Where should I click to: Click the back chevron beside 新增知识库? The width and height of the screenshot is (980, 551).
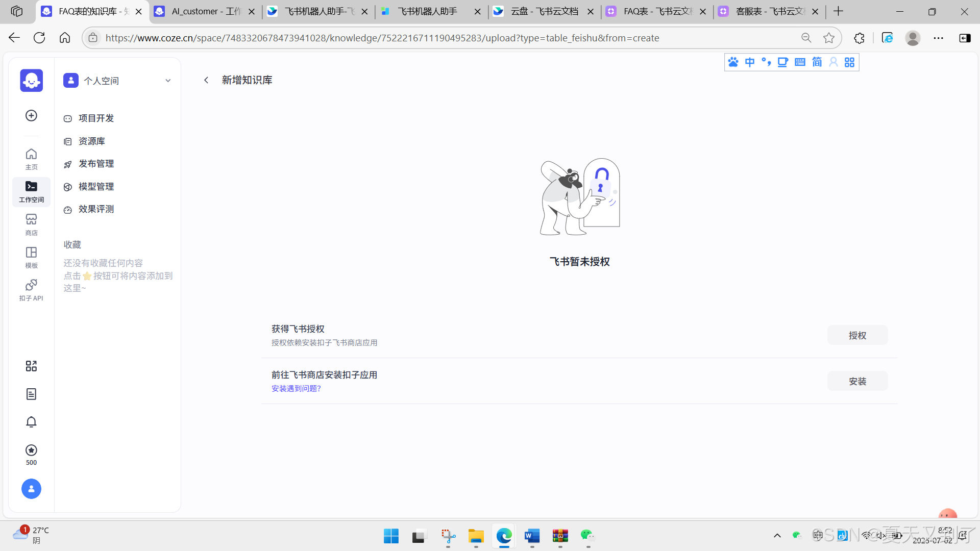coord(206,80)
